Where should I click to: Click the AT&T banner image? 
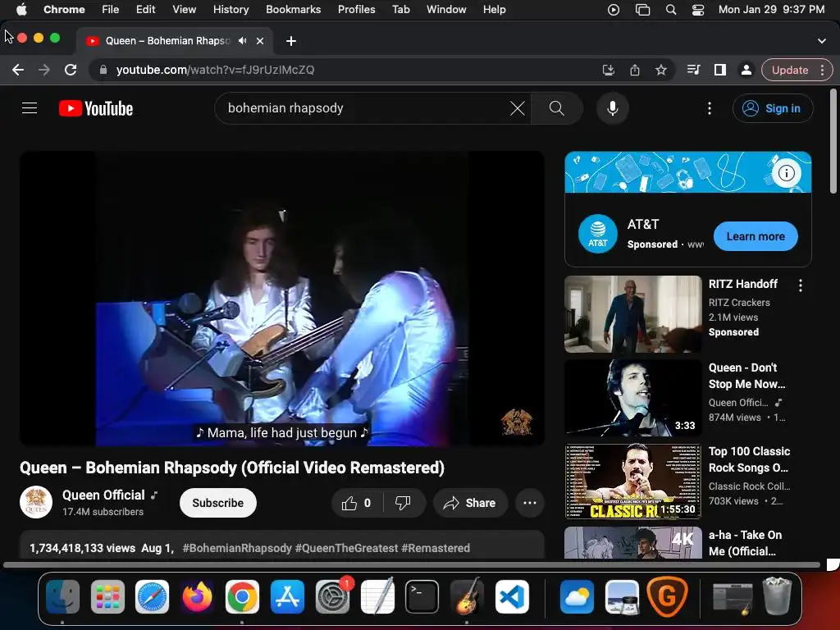pos(688,172)
